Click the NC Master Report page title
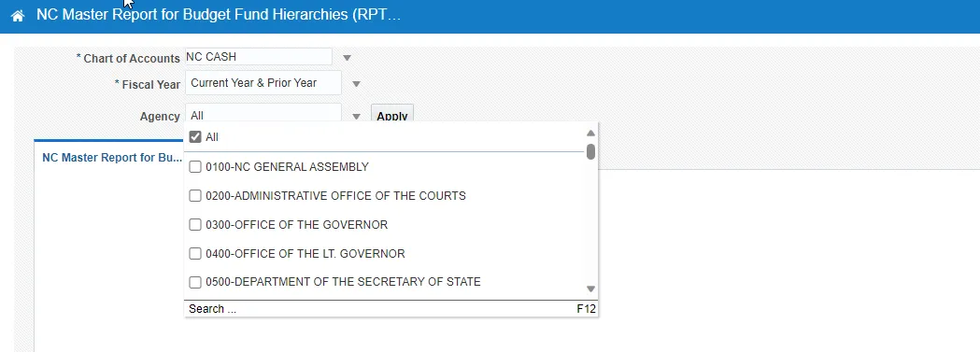The image size is (980, 352). pyautogui.click(x=218, y=15)
